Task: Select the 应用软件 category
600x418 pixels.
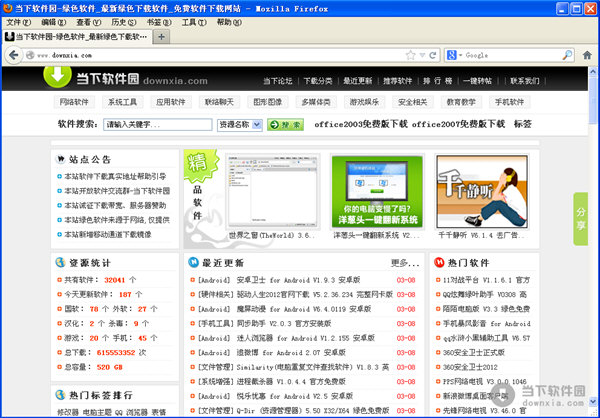Action: tap(171, 102)
